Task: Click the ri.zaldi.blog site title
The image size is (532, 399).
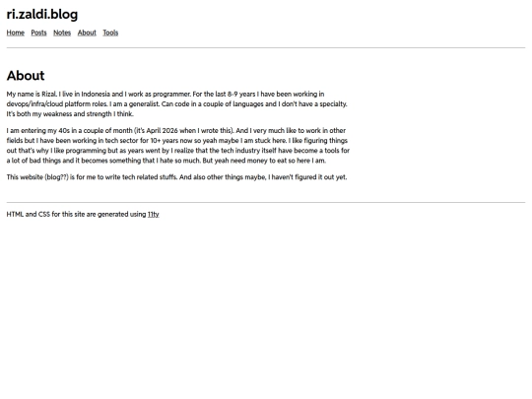Action: [42, 14]
